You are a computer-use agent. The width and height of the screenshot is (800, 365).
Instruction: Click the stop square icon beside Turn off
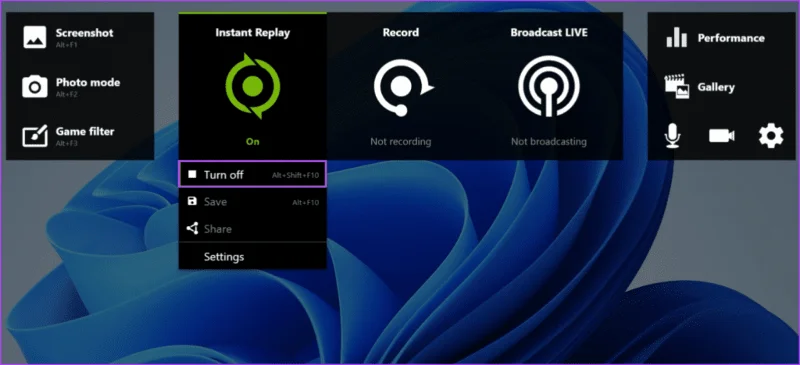[192, 175]
